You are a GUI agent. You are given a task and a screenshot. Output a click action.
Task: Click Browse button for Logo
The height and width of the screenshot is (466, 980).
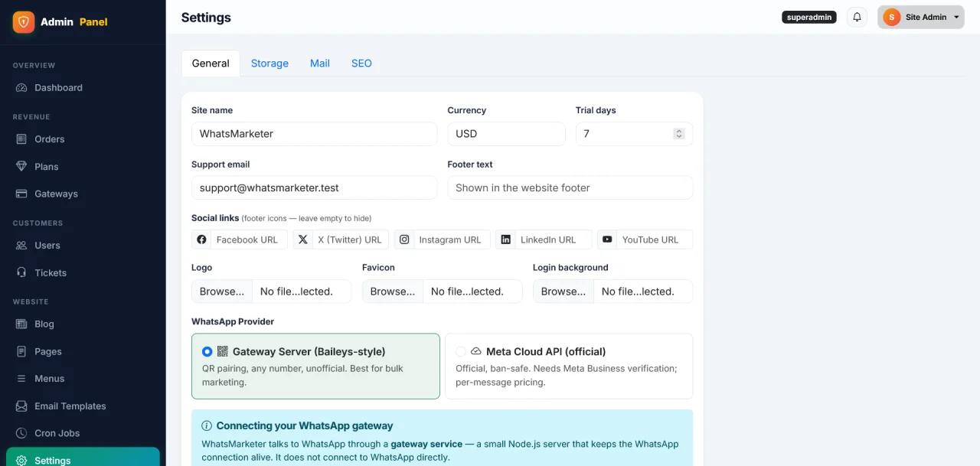pyautogui.click(x=222, y=292)
